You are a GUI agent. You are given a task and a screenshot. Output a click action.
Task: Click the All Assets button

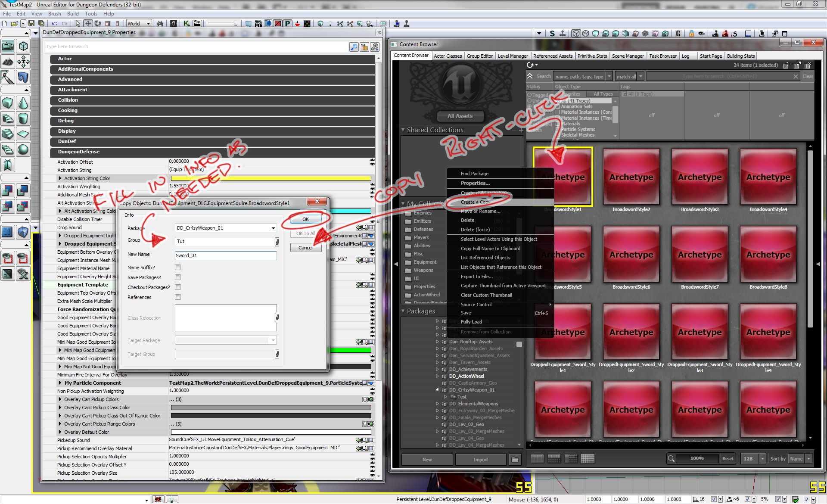(460, 116)
